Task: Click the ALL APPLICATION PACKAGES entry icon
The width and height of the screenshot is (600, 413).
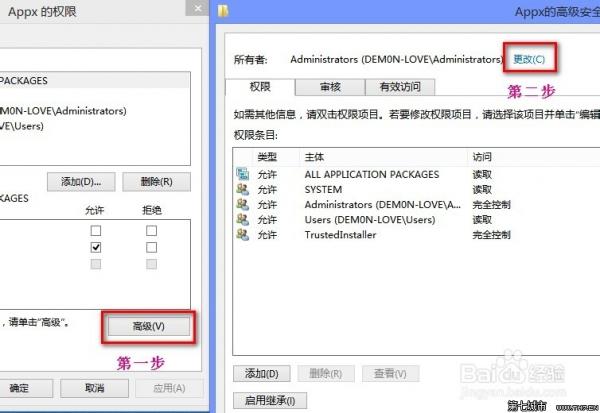Action: click(243, 174)
